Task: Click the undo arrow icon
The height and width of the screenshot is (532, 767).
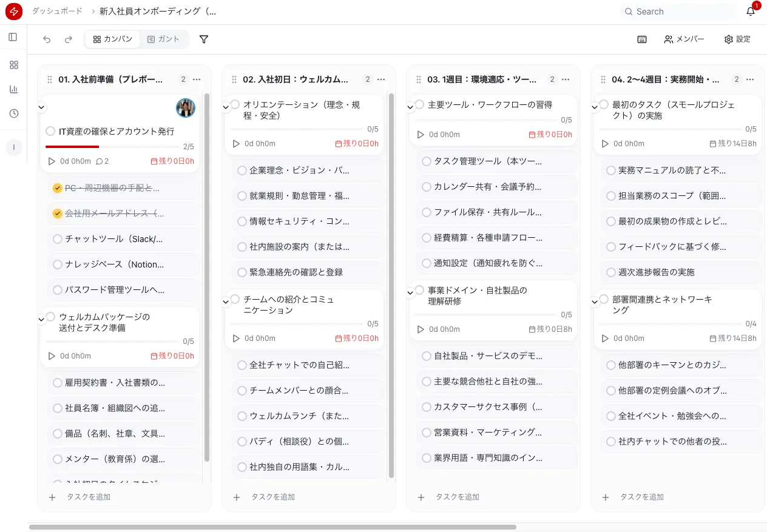Action: 47,39
